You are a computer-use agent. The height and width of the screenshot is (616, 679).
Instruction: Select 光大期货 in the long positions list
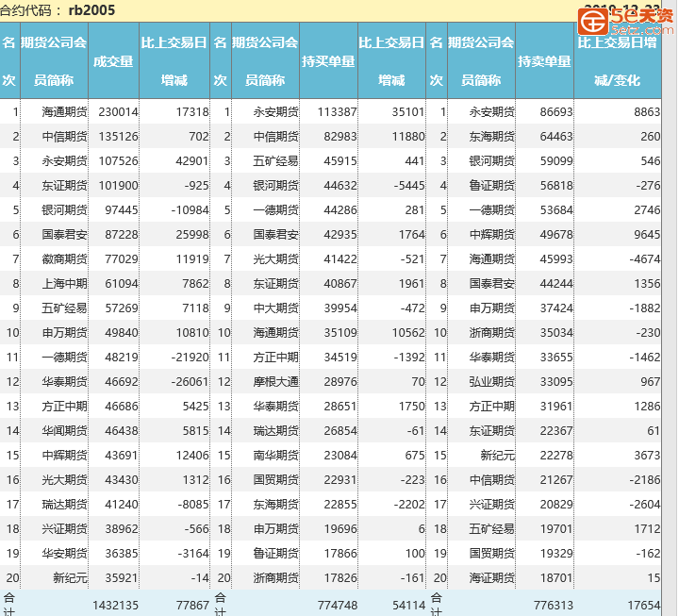(275, 259)
